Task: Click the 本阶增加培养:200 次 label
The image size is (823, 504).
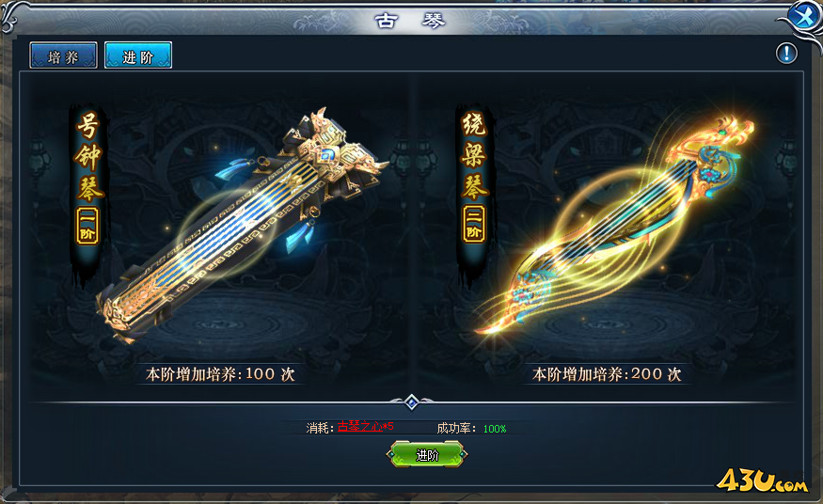Action: pyautogui.click(x=607, y=374)
